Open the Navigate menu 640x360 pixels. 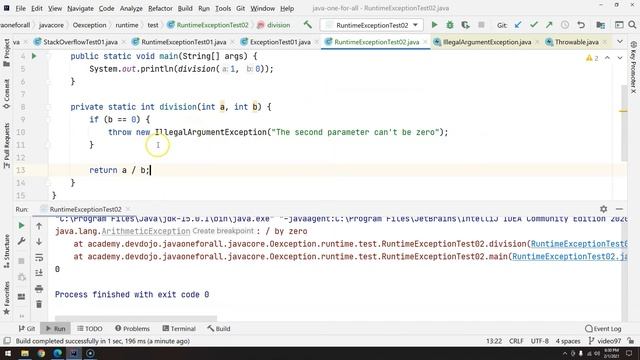[x=80, y=8]
